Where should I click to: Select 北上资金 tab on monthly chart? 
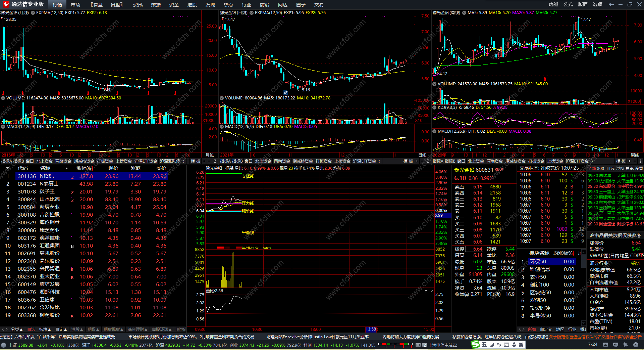(x=45, y=161)
